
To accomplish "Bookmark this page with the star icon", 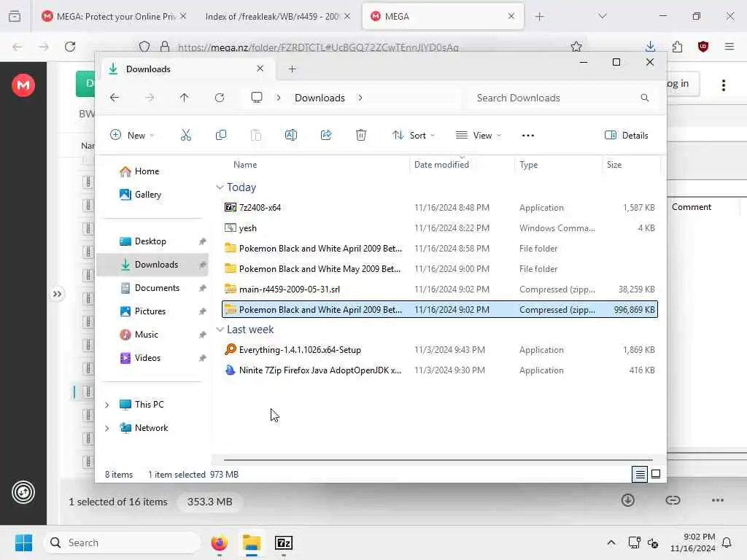I will [576, 46].
